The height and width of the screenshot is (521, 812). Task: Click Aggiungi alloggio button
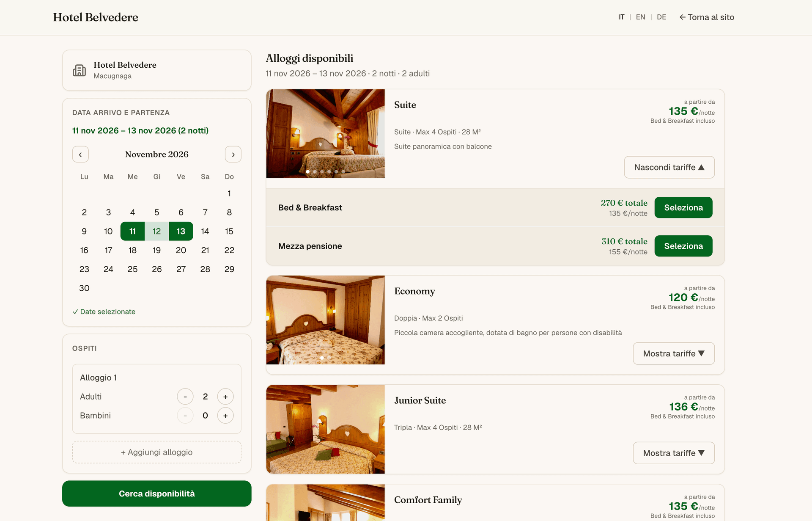(157, 452)
